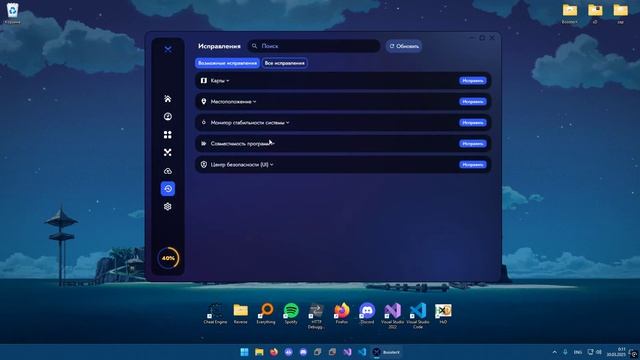Click the Карты row label
640x360 pixels.
218,81
